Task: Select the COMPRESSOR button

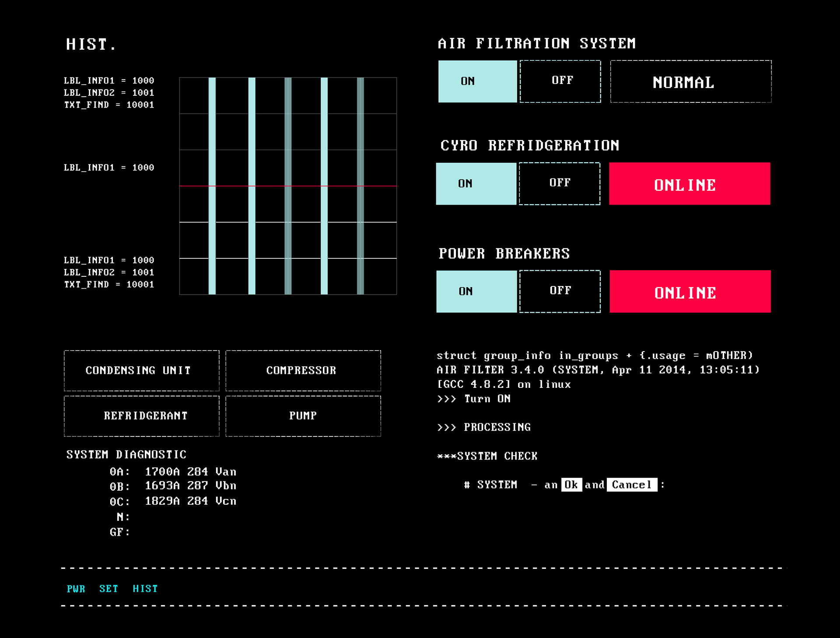Action: click(x=303, y=370)
